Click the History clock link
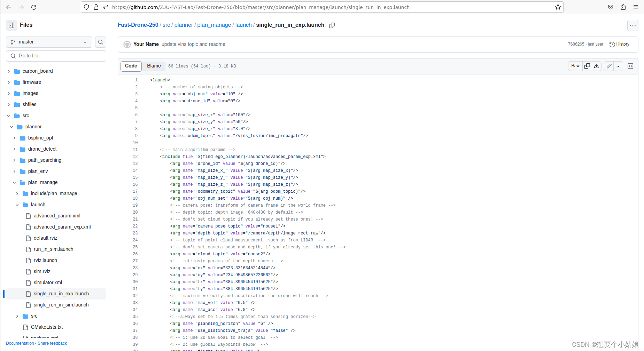This screenshot has height=351, width=644. pos(619,44)
